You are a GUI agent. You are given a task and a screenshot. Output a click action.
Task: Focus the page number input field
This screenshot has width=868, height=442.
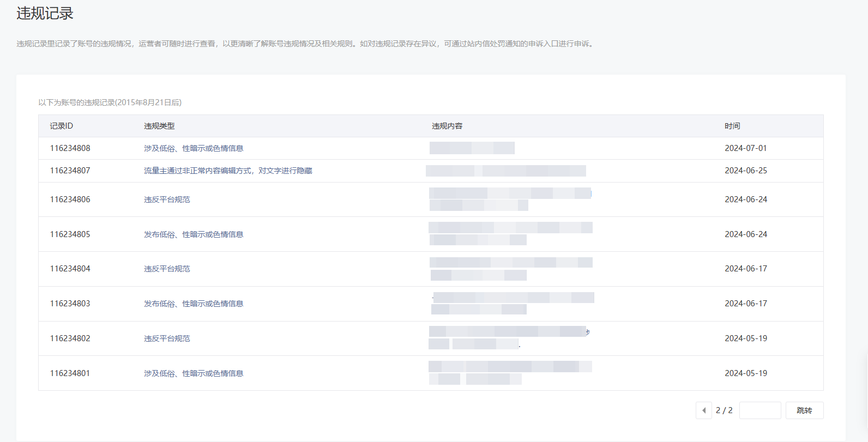[760, 410]
